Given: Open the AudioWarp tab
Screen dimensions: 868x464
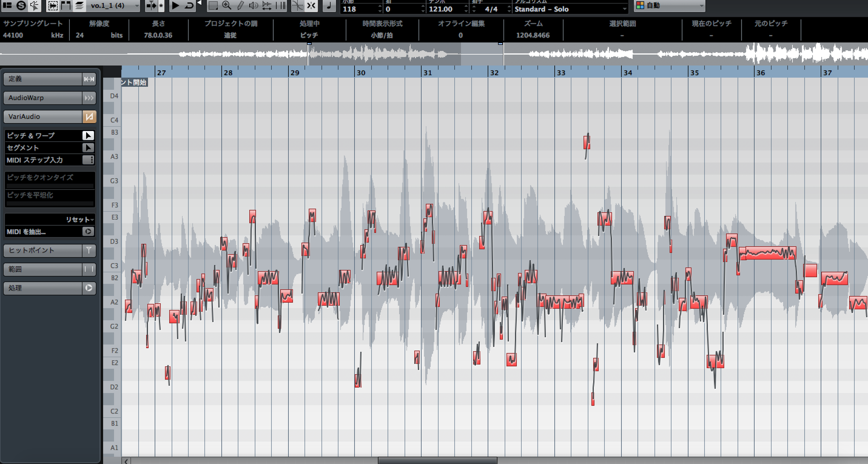Looking at the screenshot, I should coord(43,98).
